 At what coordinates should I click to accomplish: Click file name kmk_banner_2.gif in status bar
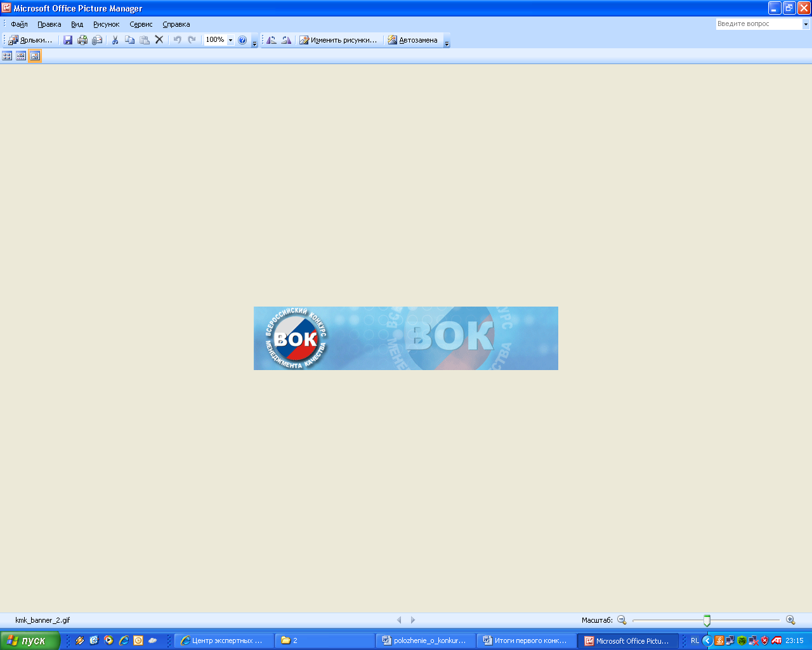[43, 620]
